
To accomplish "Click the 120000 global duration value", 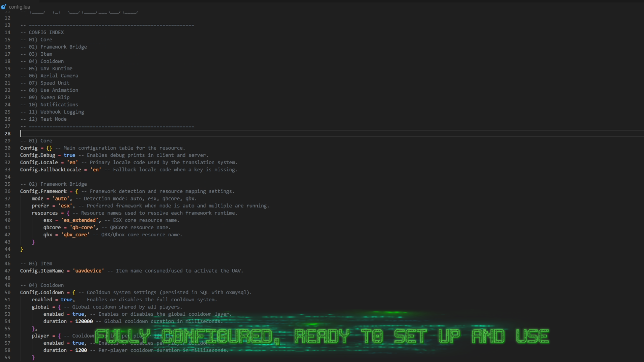I will tap(84, 321).
